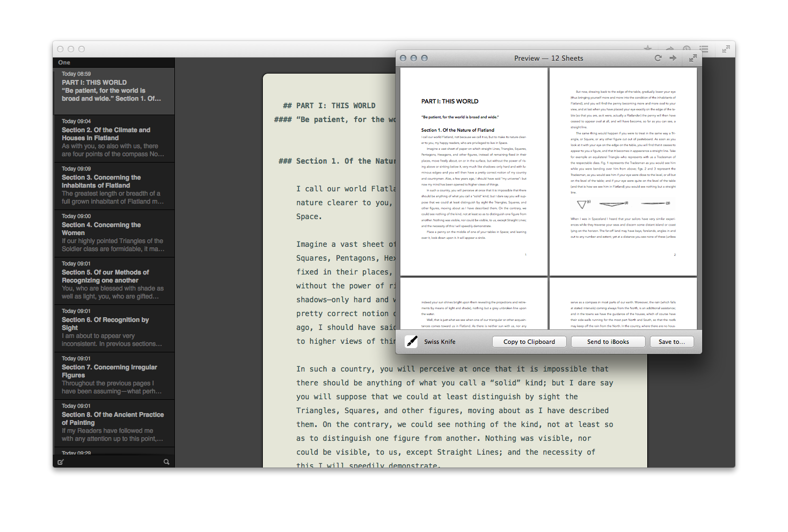Screen dimensions: 788x532
Task: Zoom the Preview window with its third window button
Action: pyautogui.click(x=424, y=58)
